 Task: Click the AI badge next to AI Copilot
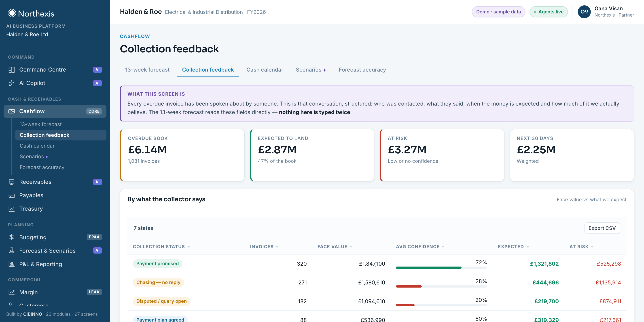point(97,83)
